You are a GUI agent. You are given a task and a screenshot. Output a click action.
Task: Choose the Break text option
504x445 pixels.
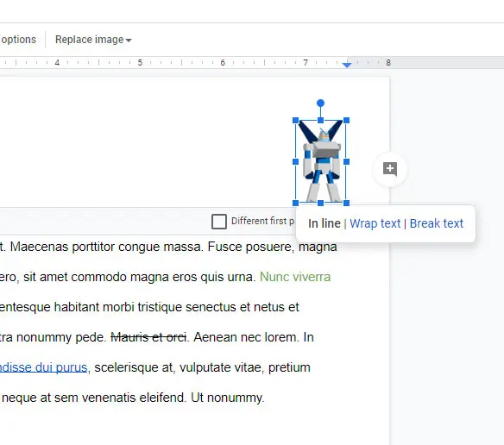pyautogui.click(x=436, y=223)
